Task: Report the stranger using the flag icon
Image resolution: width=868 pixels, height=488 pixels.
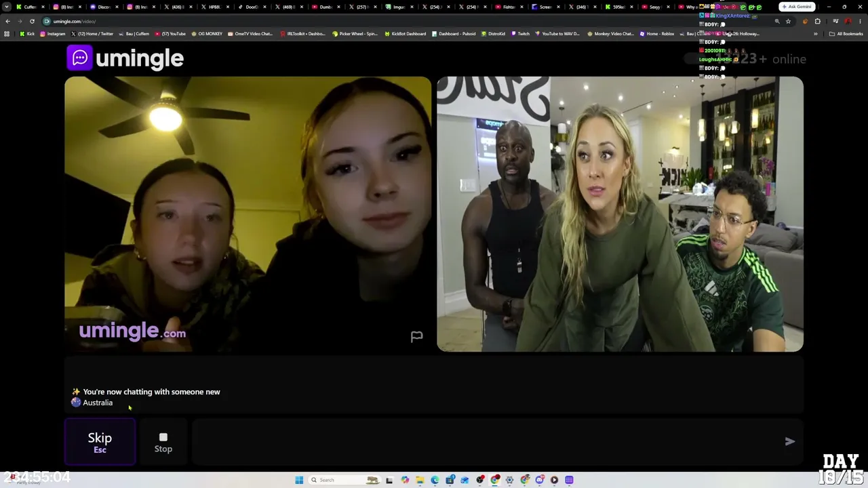Action: (416, 336)
